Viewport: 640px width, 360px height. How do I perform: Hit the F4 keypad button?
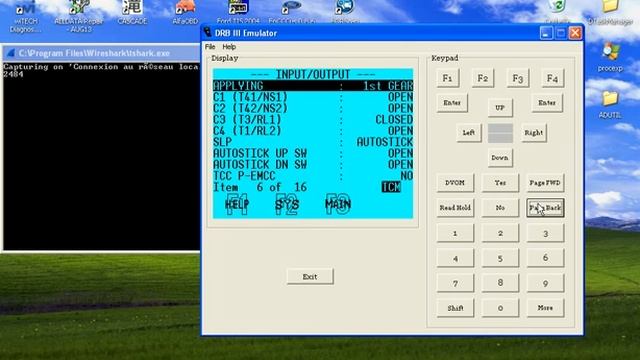click(553, 78)
